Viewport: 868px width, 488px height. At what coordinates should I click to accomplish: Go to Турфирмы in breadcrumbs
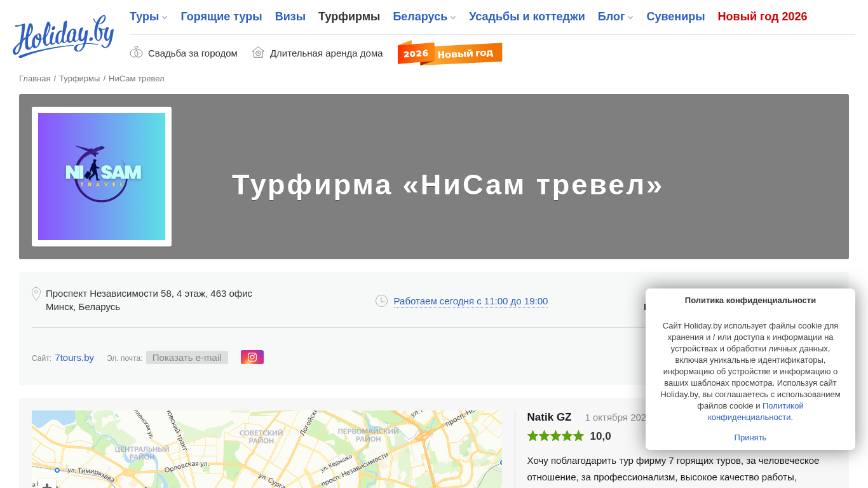click(79, 79)
